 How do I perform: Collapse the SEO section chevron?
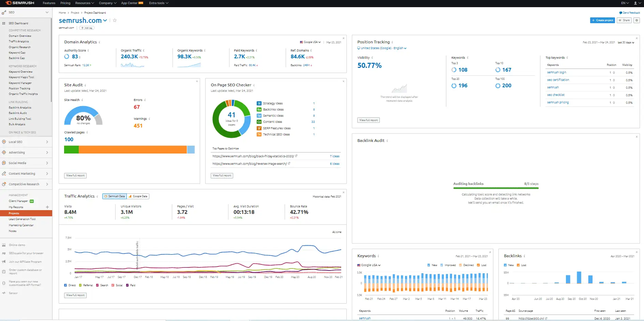tap(47, 12)
